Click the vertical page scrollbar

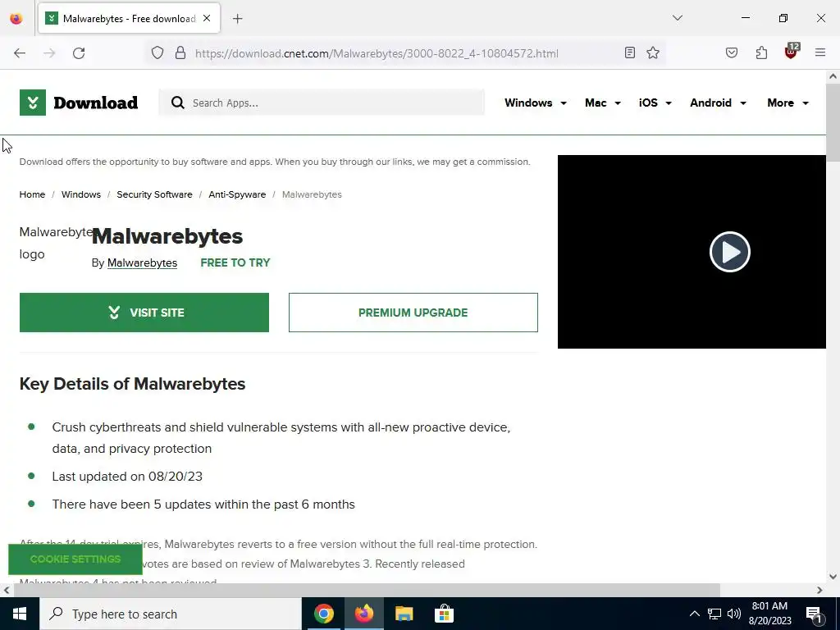click(x=833, y=123)
